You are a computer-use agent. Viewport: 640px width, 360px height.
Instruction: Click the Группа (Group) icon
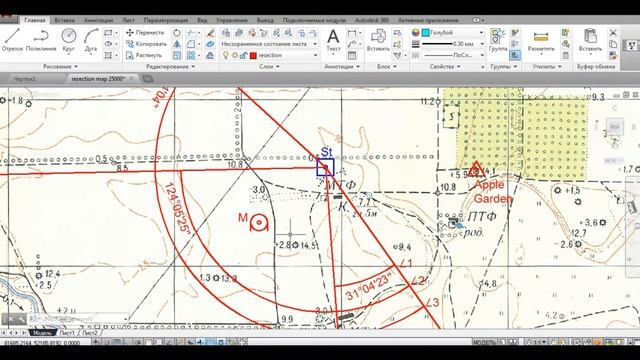point(498,40)
